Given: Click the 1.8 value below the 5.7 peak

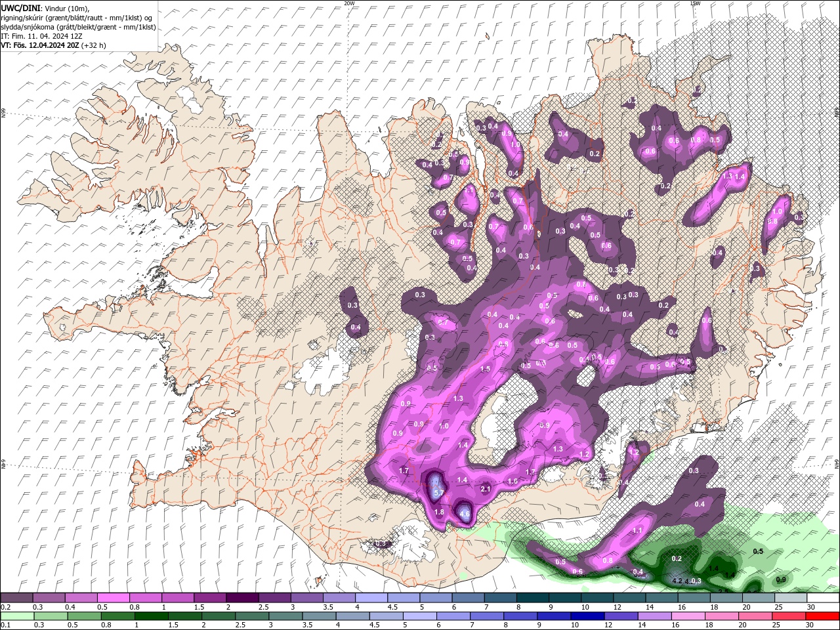Looking at the screenshot, I should 439,512.
